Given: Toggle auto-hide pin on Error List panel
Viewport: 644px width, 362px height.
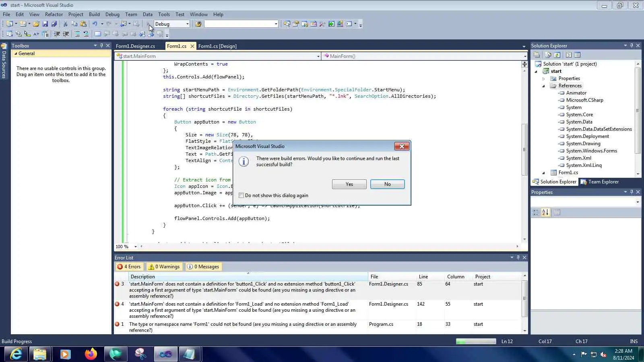Looking at the screenshot, I should tap(518, 257).
